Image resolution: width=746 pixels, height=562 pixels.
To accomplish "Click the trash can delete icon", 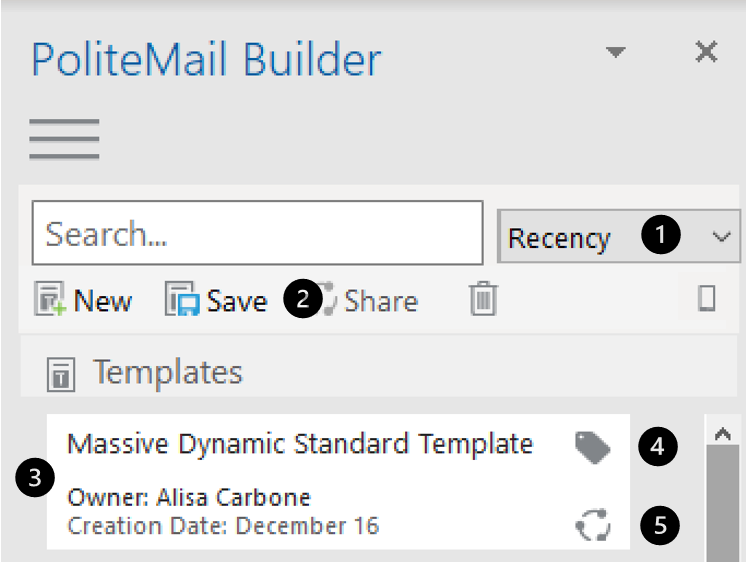I will click(x=483, y=299).
